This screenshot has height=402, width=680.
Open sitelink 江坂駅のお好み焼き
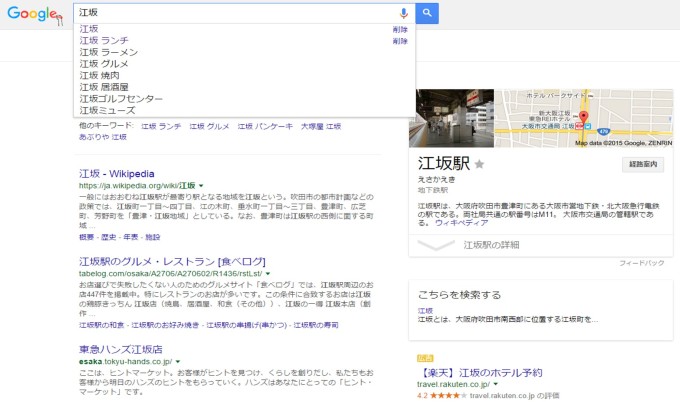coord(165,325)
